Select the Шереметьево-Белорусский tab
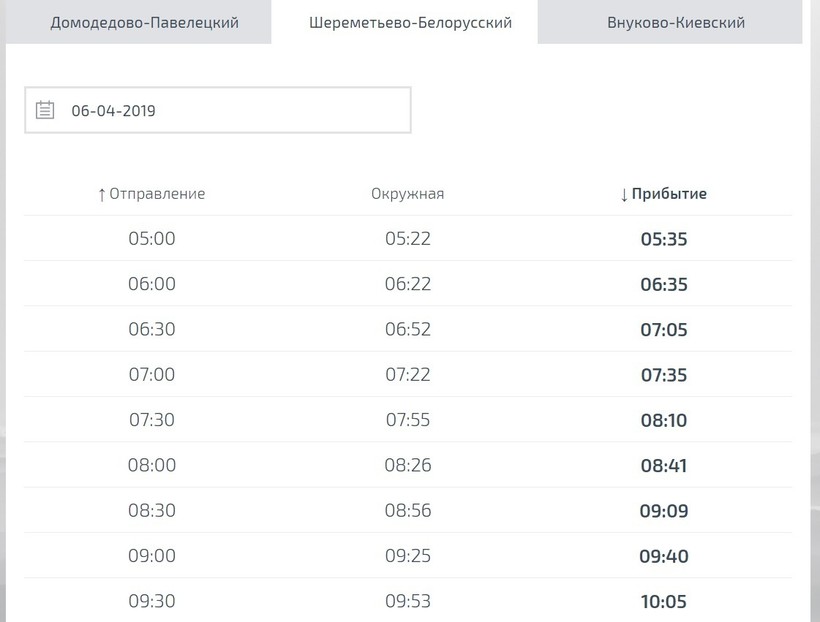Screen dimensions: 820x622 coord(410,22)
